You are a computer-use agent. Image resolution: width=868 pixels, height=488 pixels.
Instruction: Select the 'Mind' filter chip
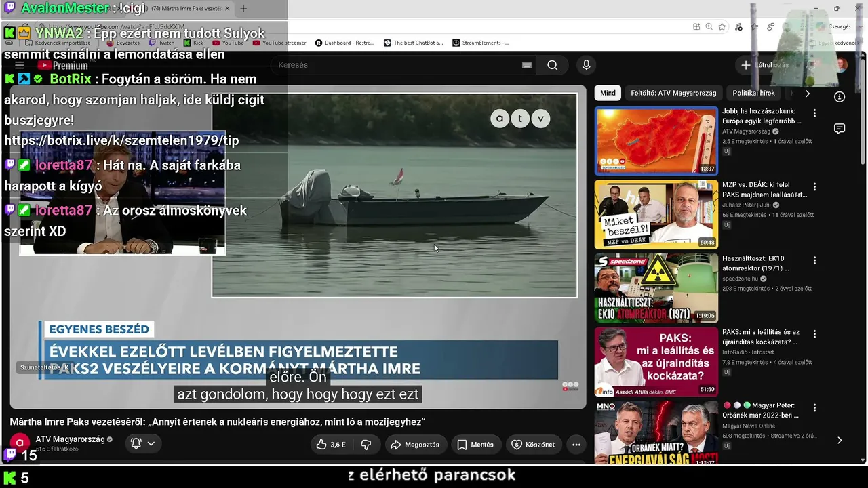(x=608, y=94)
